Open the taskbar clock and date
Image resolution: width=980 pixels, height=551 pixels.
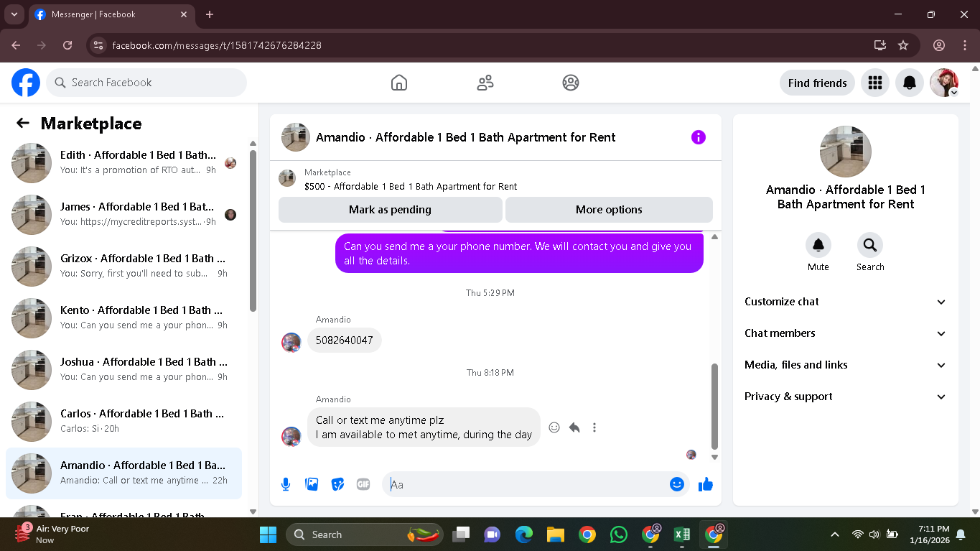point(929,534)
